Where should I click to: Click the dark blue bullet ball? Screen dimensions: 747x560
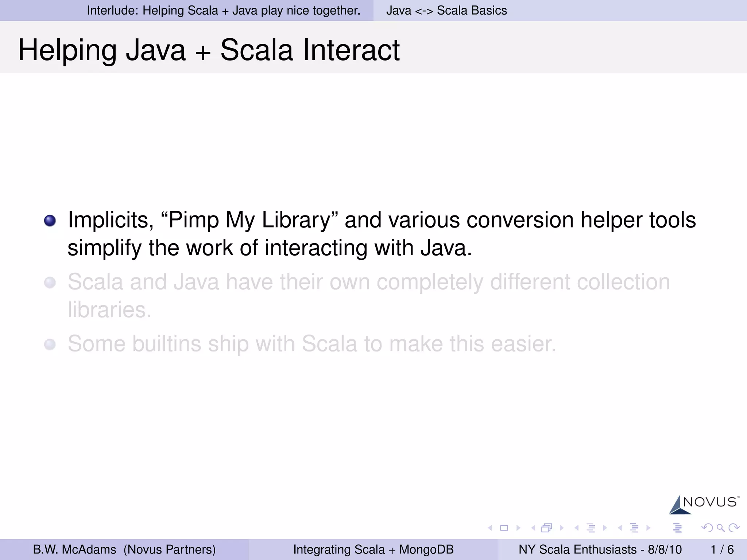[50, 221]
